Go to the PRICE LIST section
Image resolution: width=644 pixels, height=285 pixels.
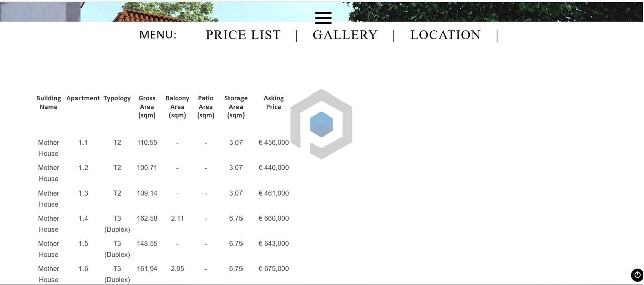click(x=243, y=35)
